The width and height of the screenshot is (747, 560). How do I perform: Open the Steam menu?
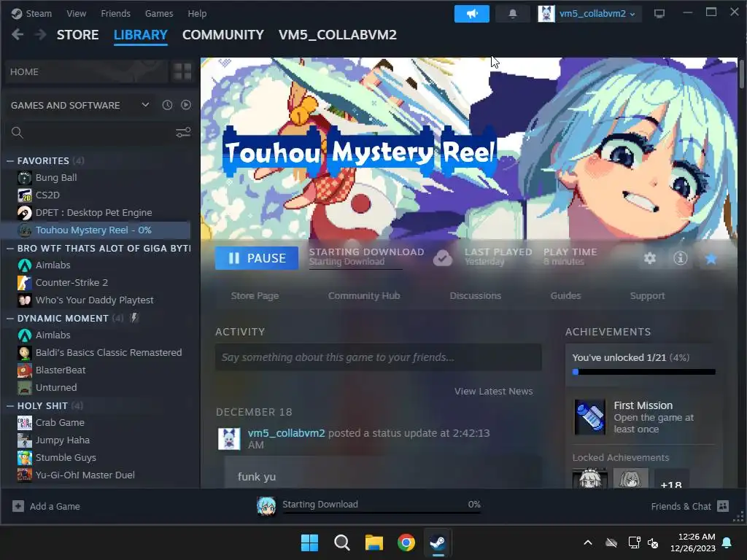[x=32, y=13]
